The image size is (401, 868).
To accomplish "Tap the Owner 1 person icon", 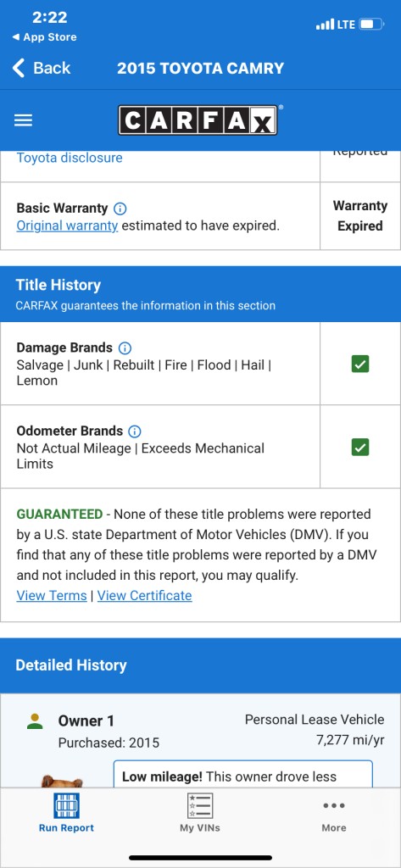I will click(35, 721).
